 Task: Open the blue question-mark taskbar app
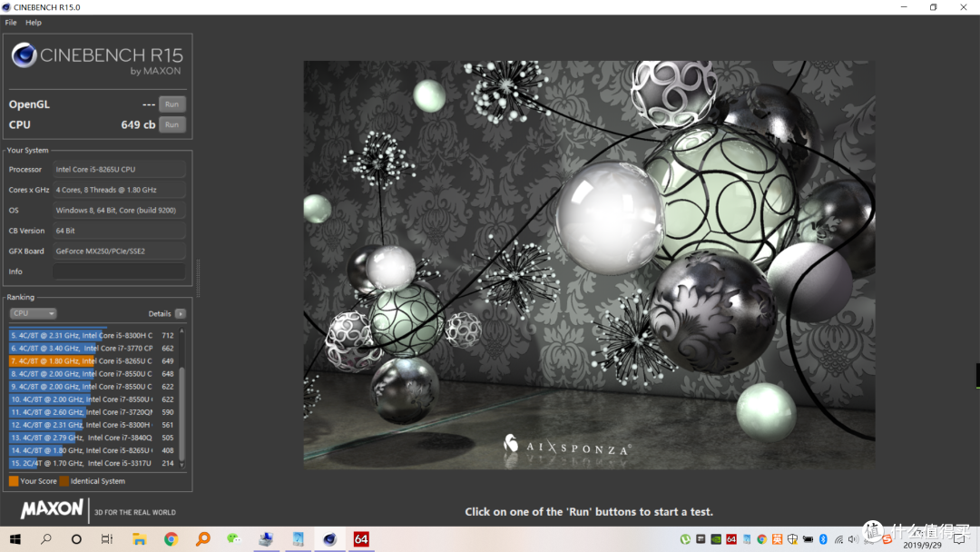click(x=298, y=539)
